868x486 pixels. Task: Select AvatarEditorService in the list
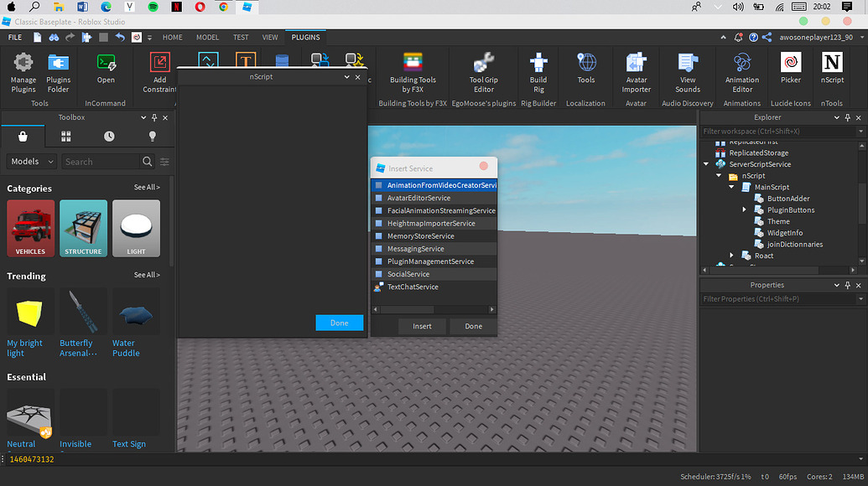434,198
